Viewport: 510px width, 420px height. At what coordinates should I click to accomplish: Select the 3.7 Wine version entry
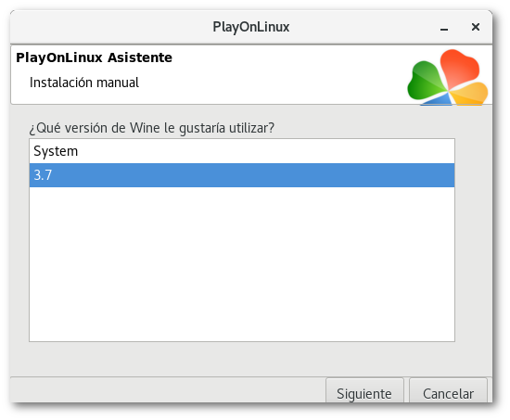click(x=242, y=175)
